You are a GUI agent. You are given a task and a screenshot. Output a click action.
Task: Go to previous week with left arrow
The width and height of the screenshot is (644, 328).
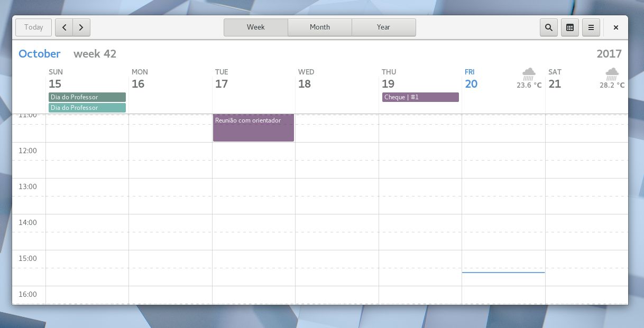click(x=64, y=27)
